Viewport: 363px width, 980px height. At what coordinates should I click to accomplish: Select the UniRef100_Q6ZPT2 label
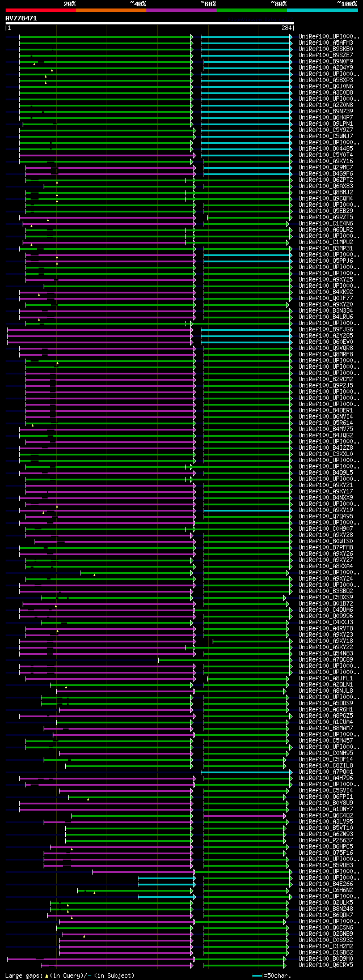tap(326, 180)
